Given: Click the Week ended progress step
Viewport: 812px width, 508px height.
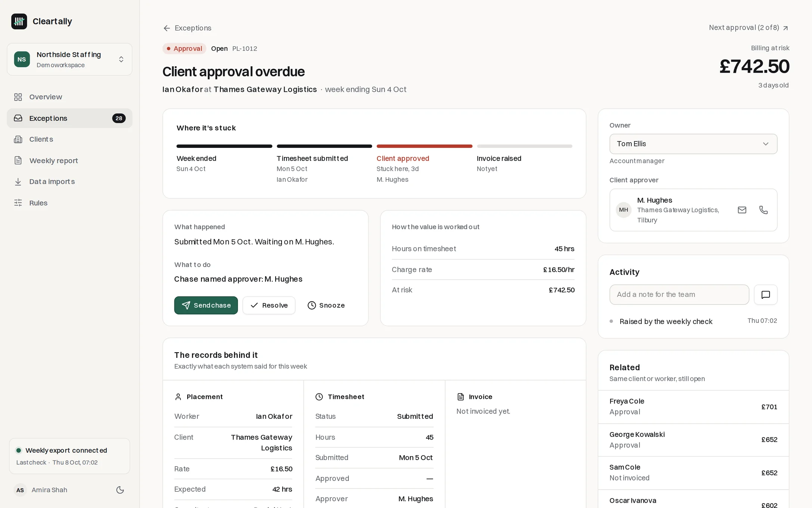Looking at the screenshot, I should tap(224, 159).
